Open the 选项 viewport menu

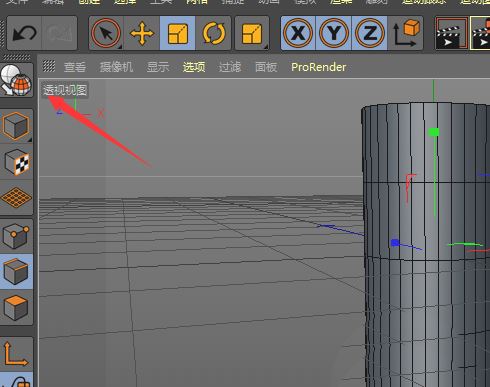pyautogui.click(x=194, y=67)
